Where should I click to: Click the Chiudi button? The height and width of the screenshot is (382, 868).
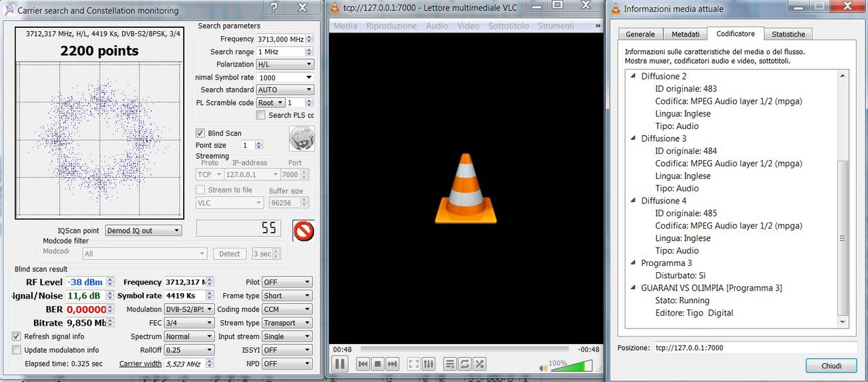coord(831,366)
